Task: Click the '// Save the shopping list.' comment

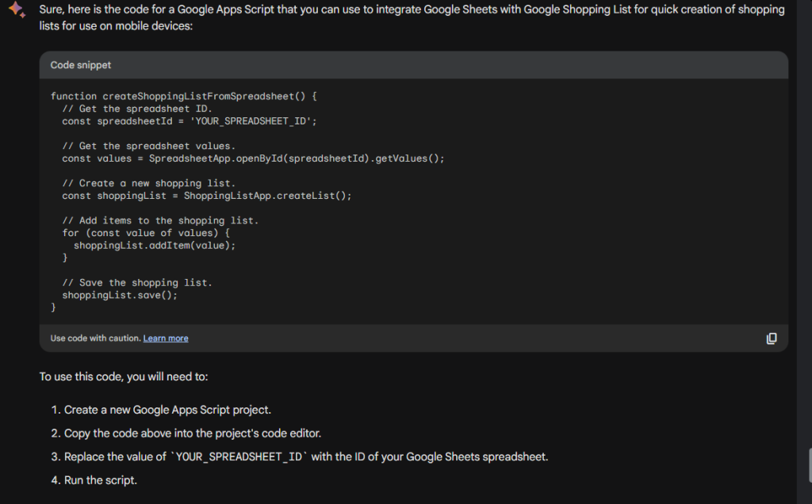Action: pos(137,283)
